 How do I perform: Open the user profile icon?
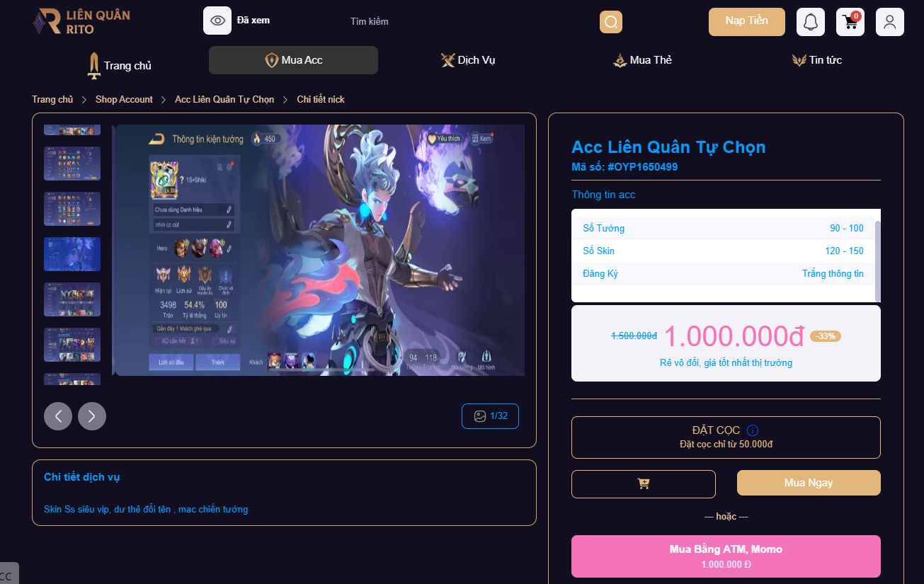[890, 22]
